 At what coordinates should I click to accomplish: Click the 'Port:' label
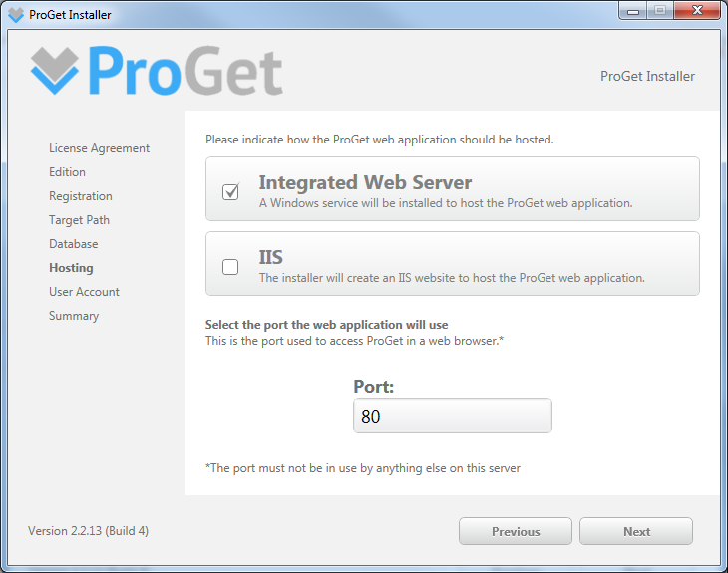(374, 387)
